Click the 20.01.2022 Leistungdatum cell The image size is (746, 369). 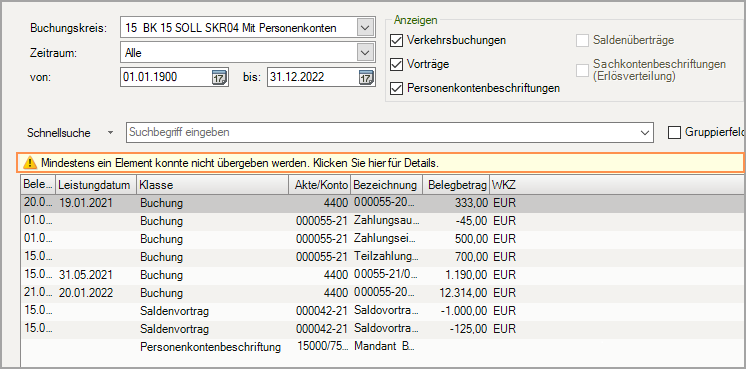[x=96, y=292]
